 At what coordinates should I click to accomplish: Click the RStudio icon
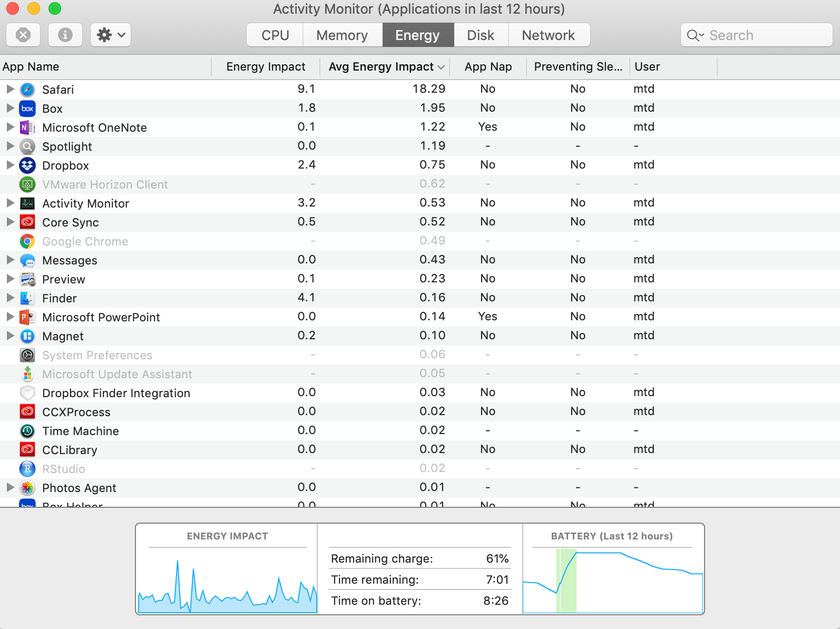[27, 469]
